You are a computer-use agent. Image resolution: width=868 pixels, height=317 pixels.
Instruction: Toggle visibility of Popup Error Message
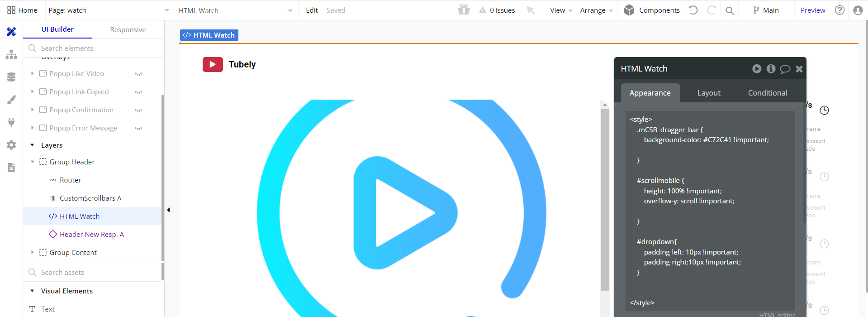pyautogui.click(x=138, y=128)
